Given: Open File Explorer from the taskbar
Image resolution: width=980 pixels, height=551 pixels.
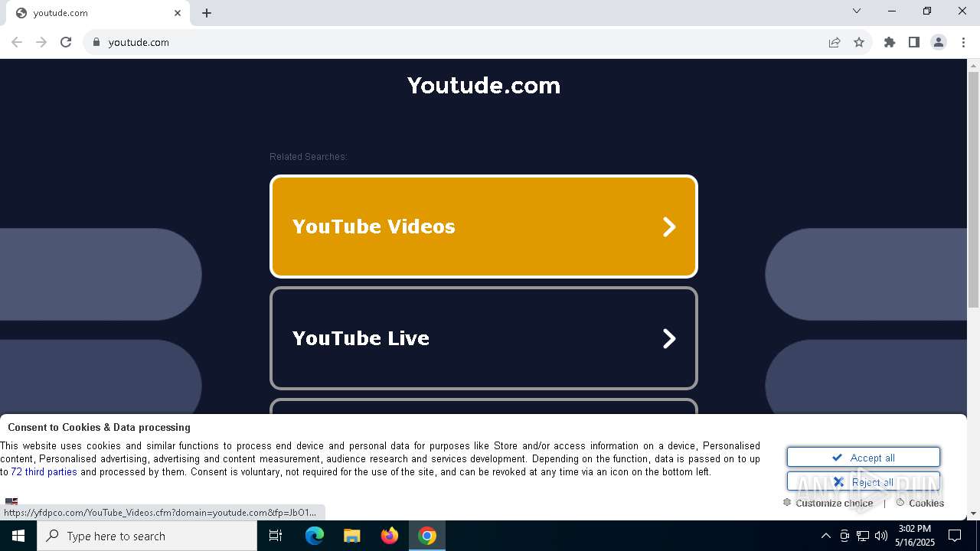Looking at the screenshot, I should click(x=351, y=536).
